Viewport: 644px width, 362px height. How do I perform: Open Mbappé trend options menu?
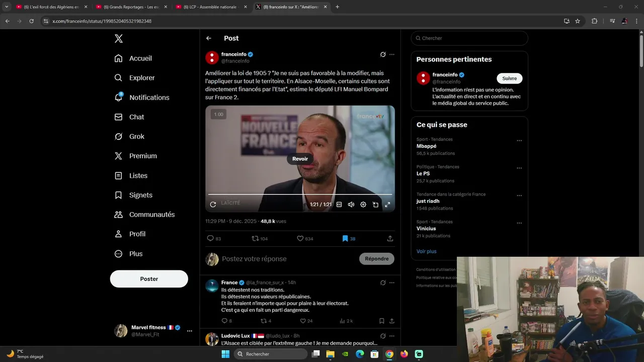[519, 141]
